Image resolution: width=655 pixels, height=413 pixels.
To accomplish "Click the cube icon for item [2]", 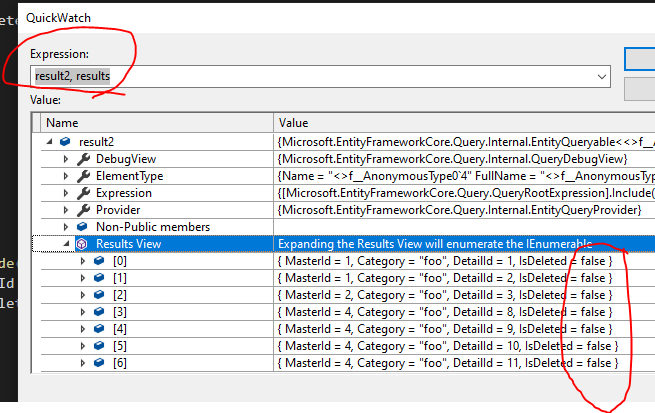I will (x=99, y=295).
